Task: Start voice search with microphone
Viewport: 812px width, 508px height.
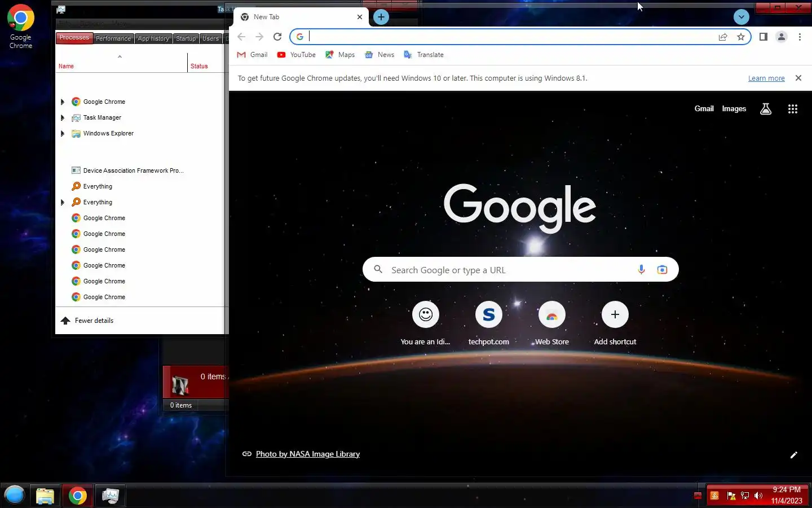Action: coord(641,270)
